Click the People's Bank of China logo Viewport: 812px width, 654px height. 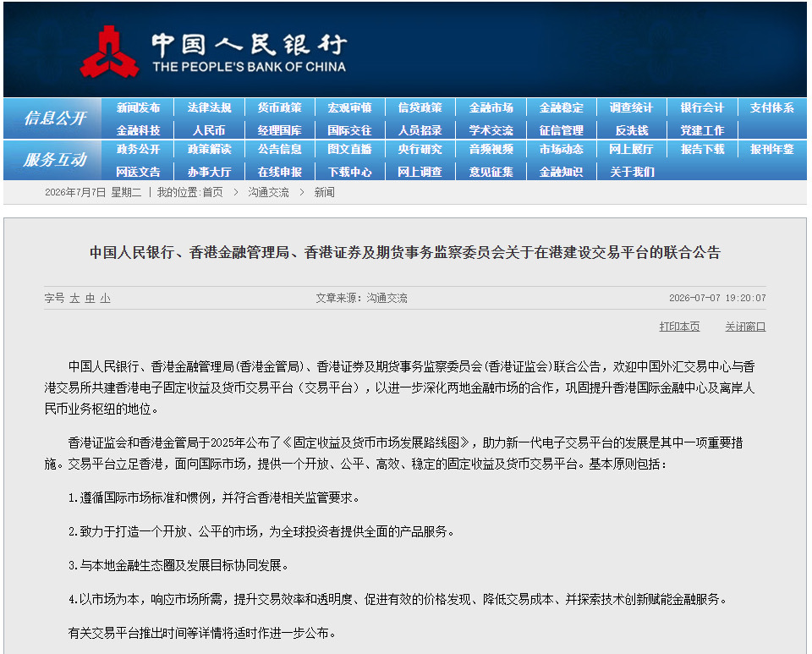tap(213, 52)
